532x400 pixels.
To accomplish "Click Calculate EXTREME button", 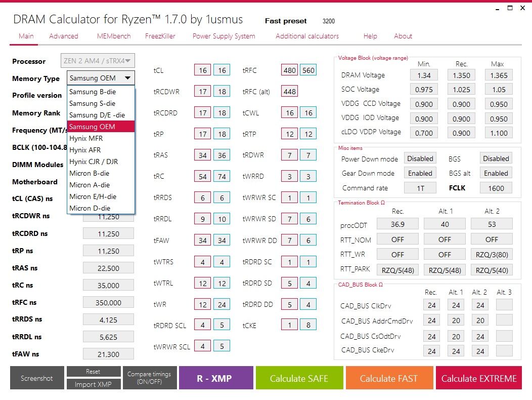I will (479, 378).
